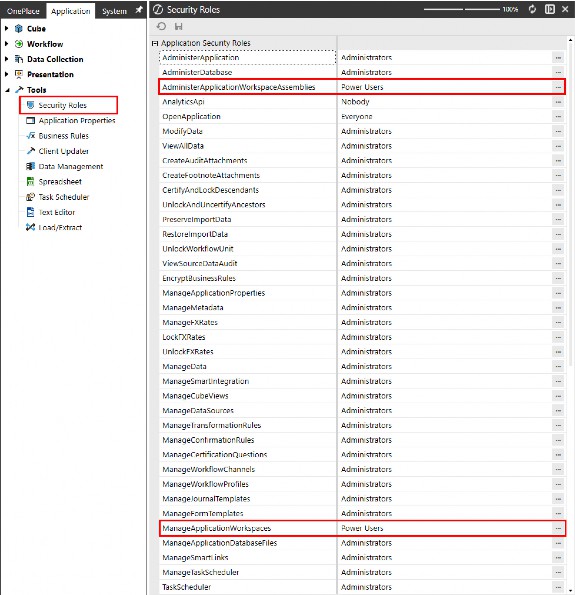This screenshot has width=575, height=595.
Task: Switch to the System tab
Action: [x=114, y=11]
